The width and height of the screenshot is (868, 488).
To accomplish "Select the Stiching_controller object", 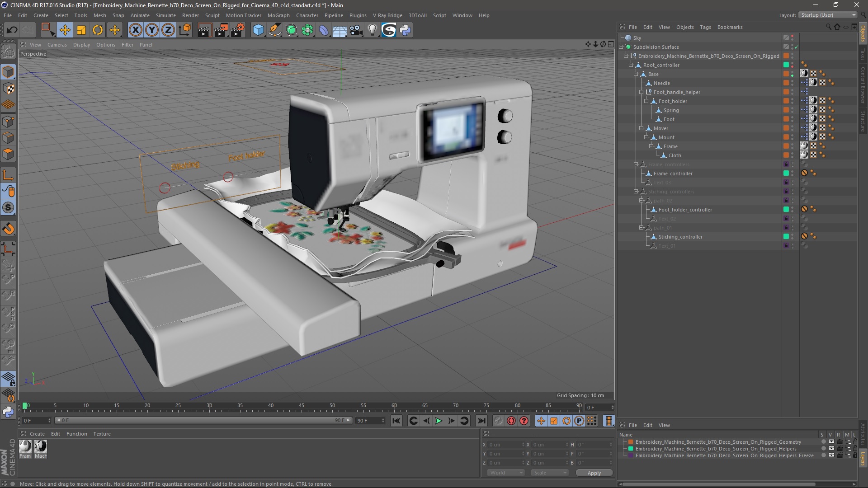I will click(x=680, y=237).
